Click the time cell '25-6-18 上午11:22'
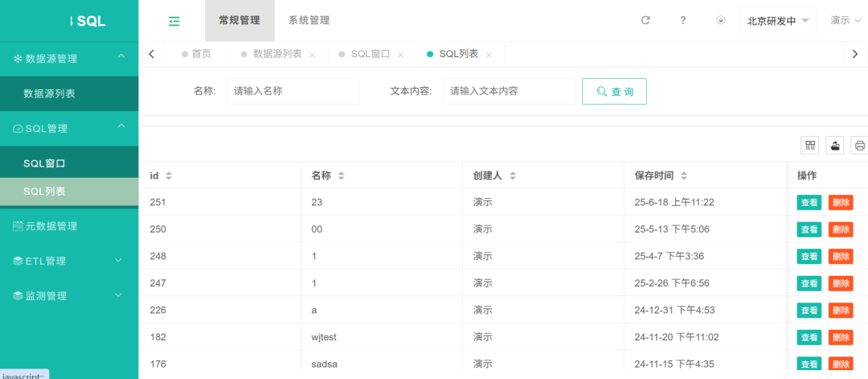Image resolution: width=868 pixels, height=379 pixels. [x=674, y=202]
